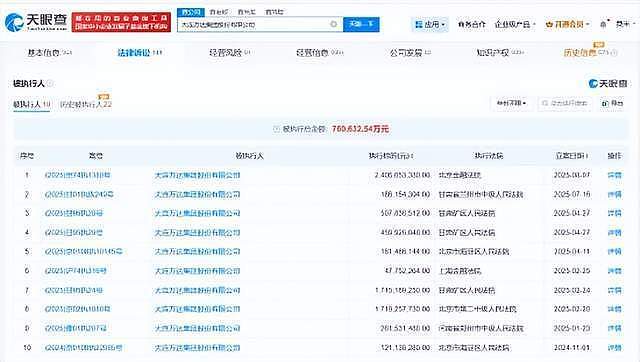Open case number link in row 1
Image resolution: width=640 pixels, height=362 pixels.
pos(78,175)
